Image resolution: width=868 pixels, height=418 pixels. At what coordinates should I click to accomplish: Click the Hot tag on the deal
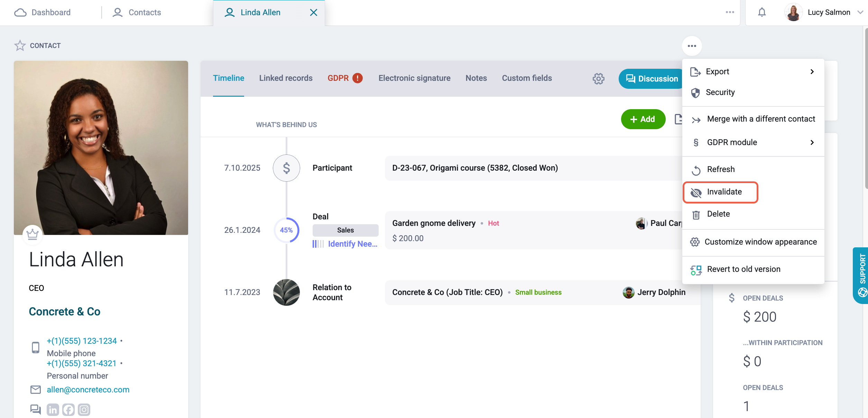493,224
